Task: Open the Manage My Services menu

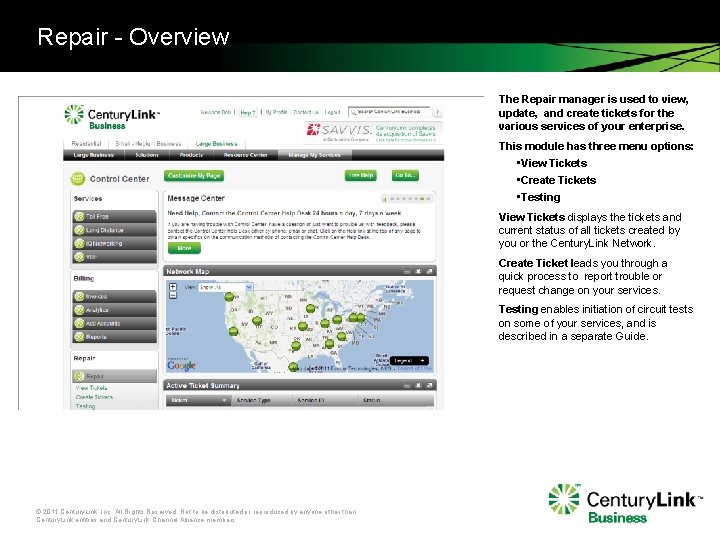Action: click(315, 155)
